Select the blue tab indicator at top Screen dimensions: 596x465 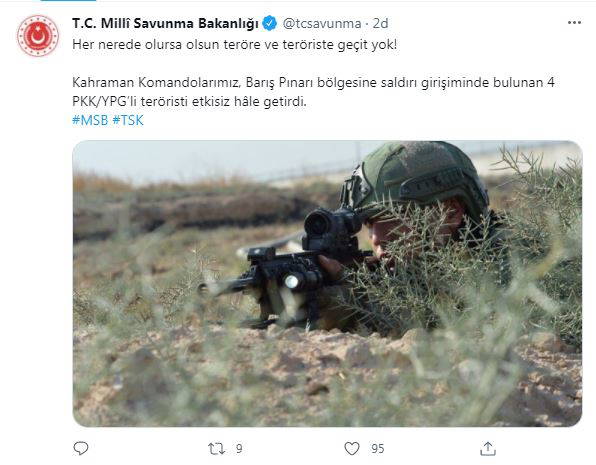click(x=68, y=1)
